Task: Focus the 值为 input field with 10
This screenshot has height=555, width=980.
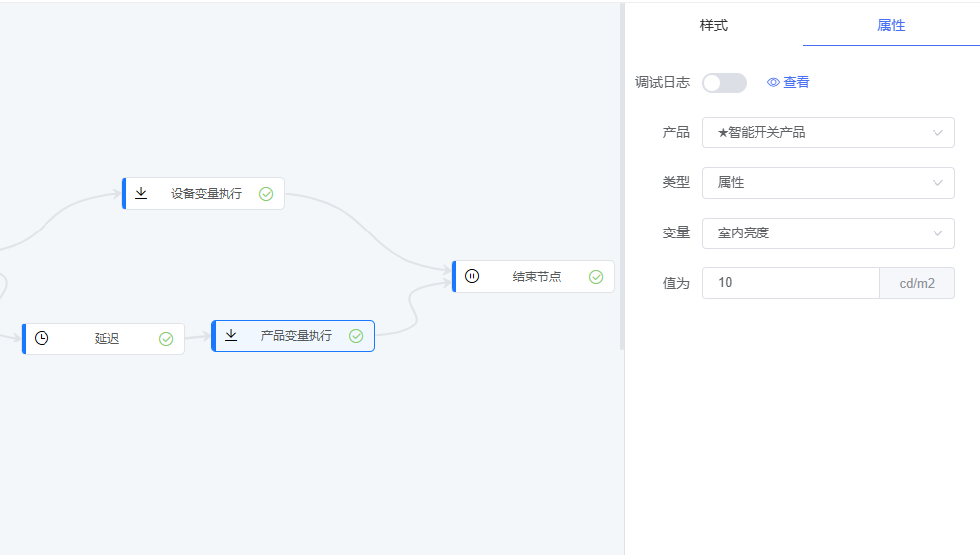Action: pos(790,283)
